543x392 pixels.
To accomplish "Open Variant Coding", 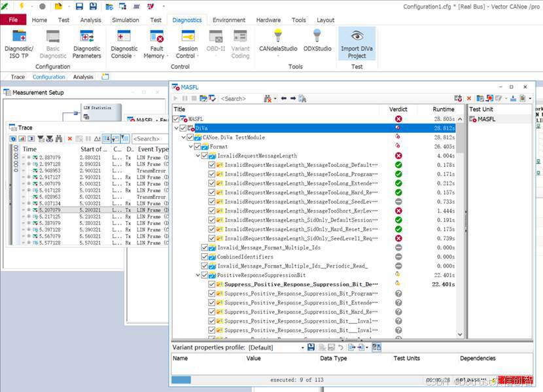I will (x=240, y=45).
